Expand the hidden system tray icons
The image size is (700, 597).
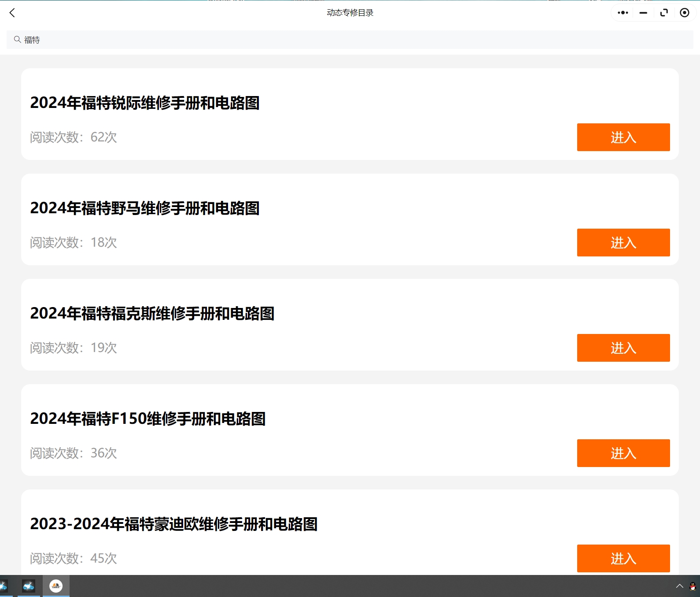(x=680, y=586)
